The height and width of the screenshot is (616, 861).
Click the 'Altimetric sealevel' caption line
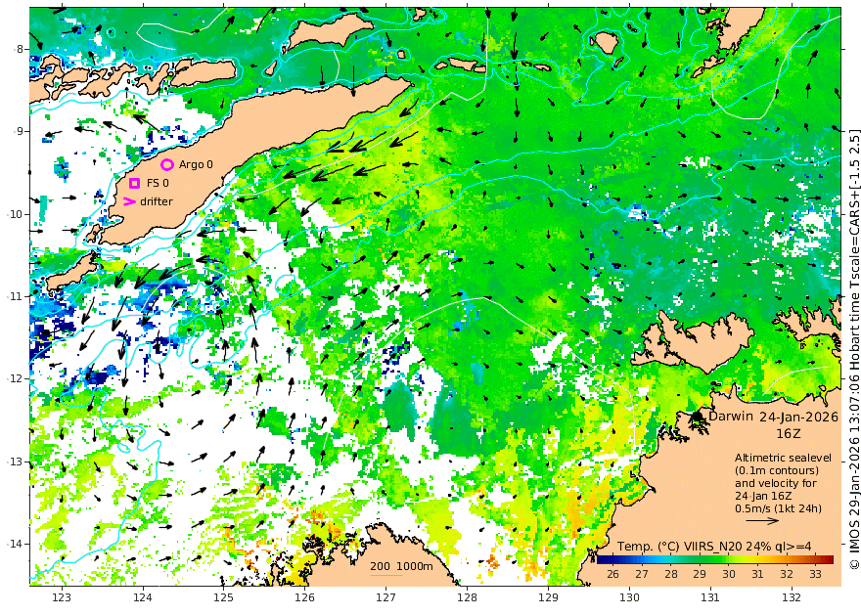click(783, 458)
